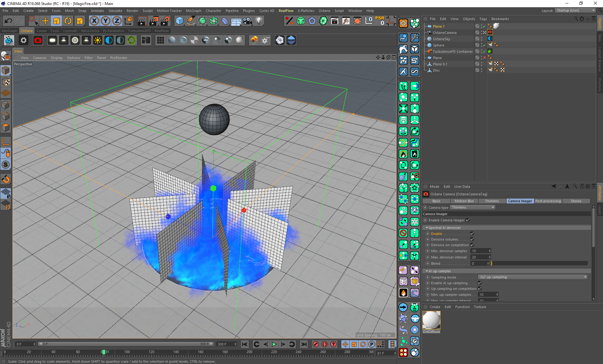Viewport: 603px width, 364px height.
Task: Open the Layout Startup dropdown
Action: [x=575, y=10]
